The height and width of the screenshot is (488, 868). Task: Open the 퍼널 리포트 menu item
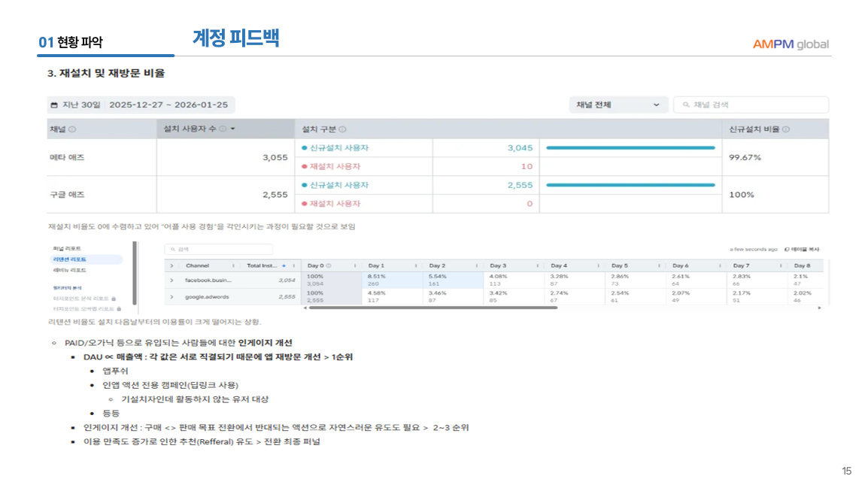point(67,248)
